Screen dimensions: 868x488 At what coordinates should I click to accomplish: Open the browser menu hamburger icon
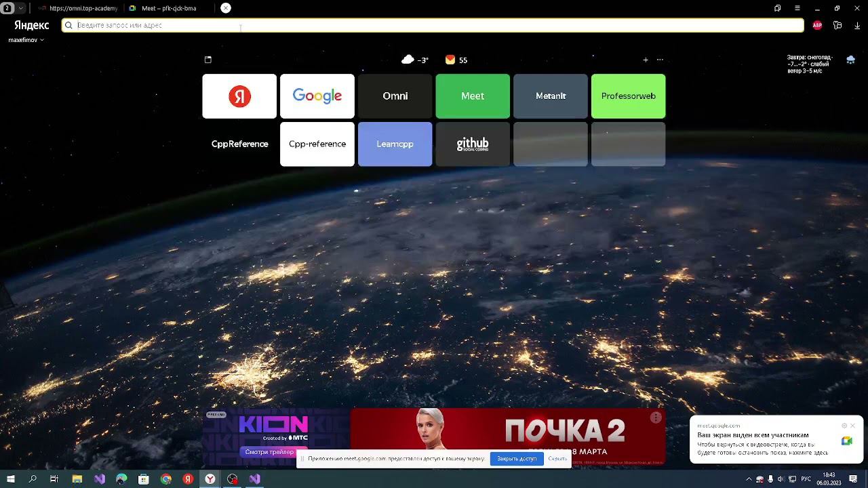tap(797, 8)
